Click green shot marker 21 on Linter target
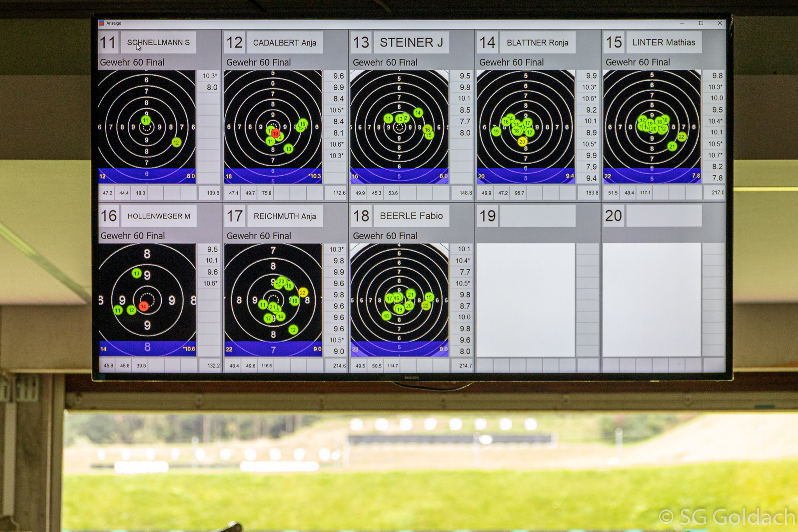This screenshot has height=532, width=798. (672, 147)
